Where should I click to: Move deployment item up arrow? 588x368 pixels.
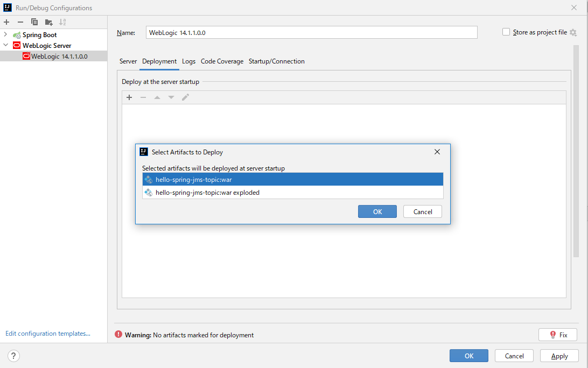[157, 97]
